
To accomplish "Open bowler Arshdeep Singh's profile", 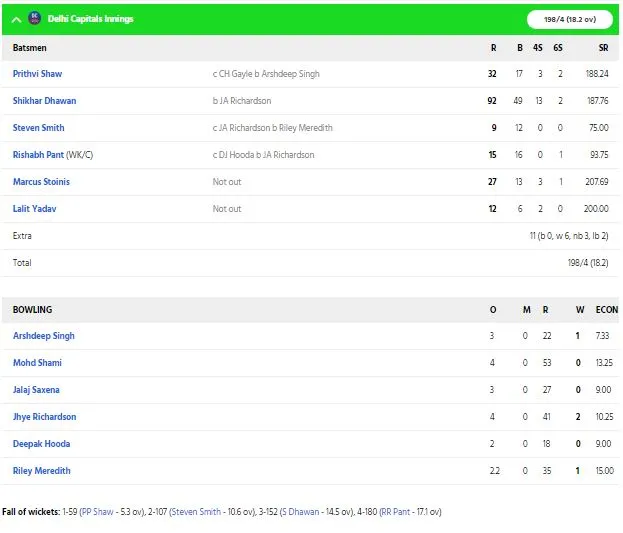I will (x=44, y=336).
